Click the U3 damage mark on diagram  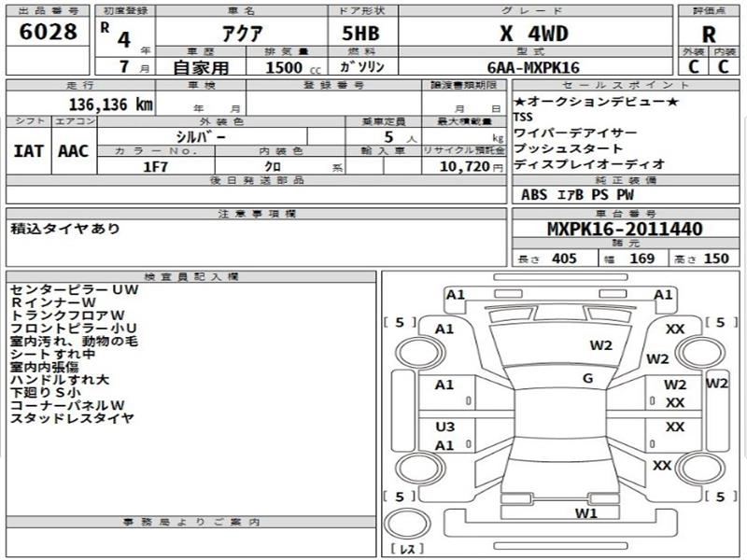coord(445,427)
